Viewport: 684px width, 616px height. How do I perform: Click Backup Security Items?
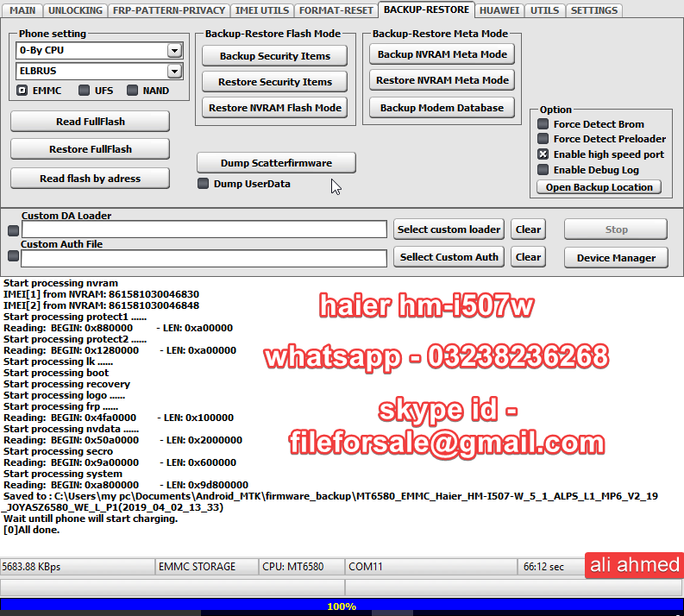pyautogui.click(x=275, y=56)
